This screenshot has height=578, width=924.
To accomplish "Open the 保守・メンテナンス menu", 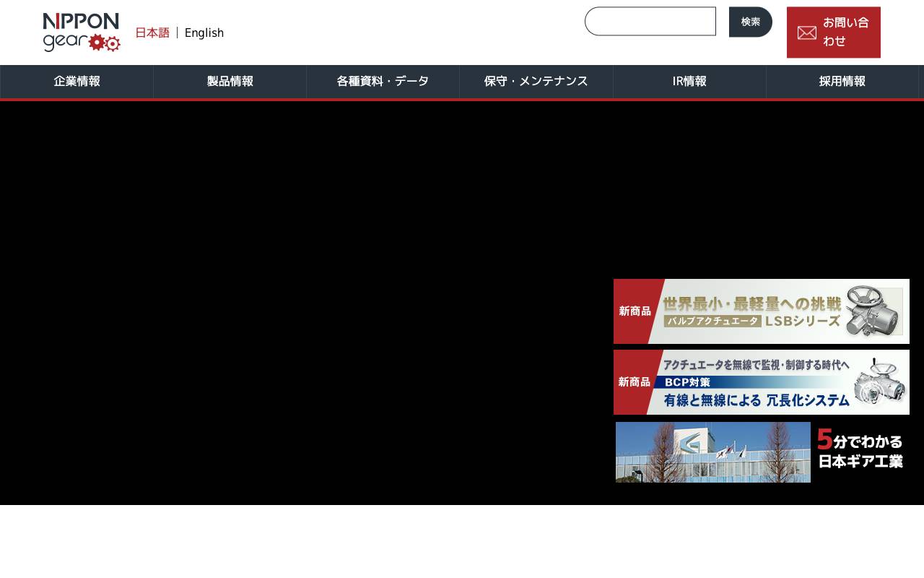I will tap(536, 82).
